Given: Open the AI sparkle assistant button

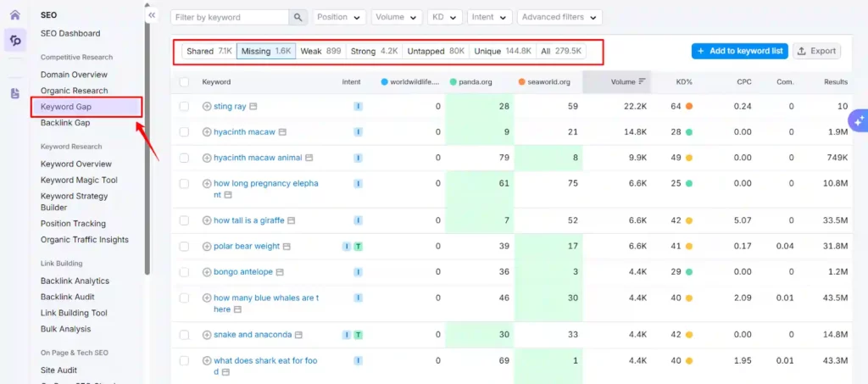Looking at the screenshot, I should point(859,120).
